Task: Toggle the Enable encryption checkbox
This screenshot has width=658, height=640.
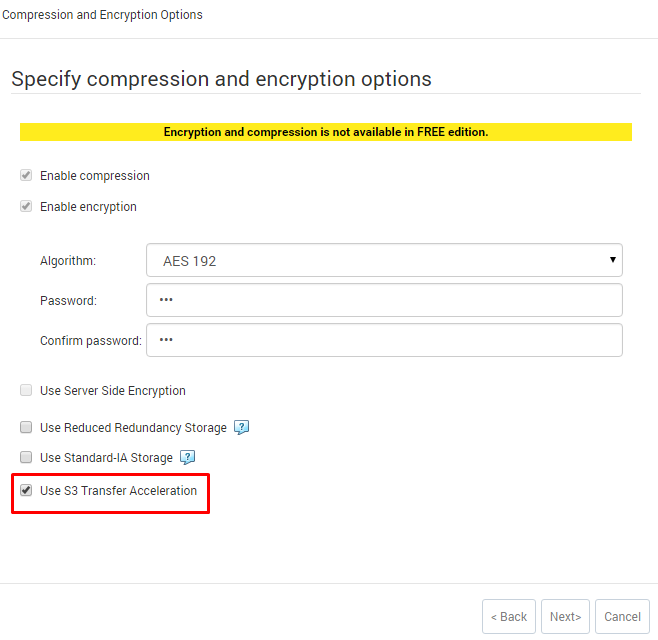Action: tap(26, 206)
